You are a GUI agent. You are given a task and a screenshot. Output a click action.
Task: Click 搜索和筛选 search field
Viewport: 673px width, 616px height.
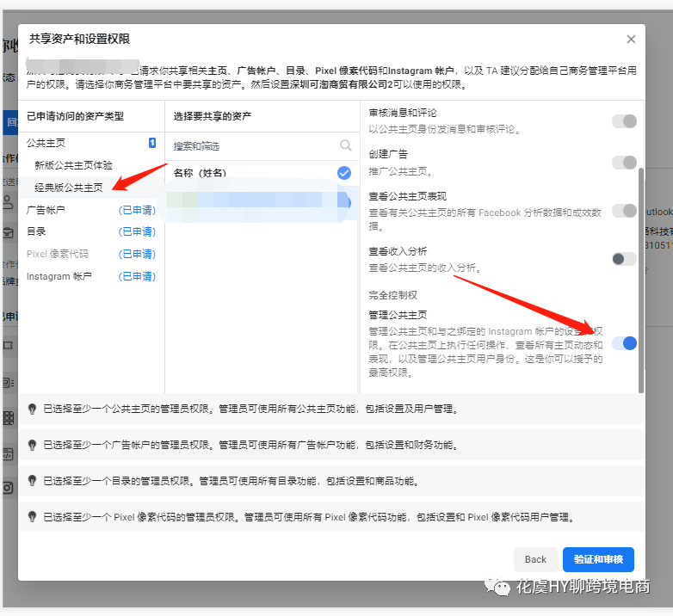[x=262, y=146]
